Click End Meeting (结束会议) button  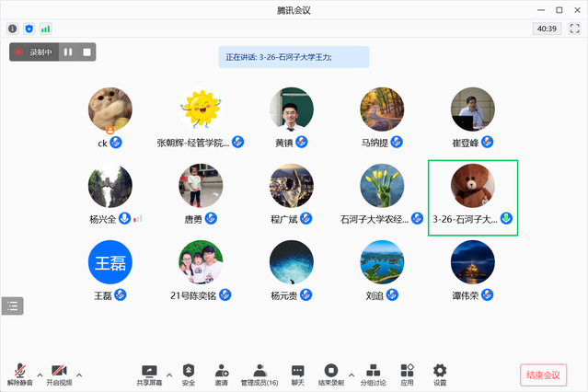544,375
